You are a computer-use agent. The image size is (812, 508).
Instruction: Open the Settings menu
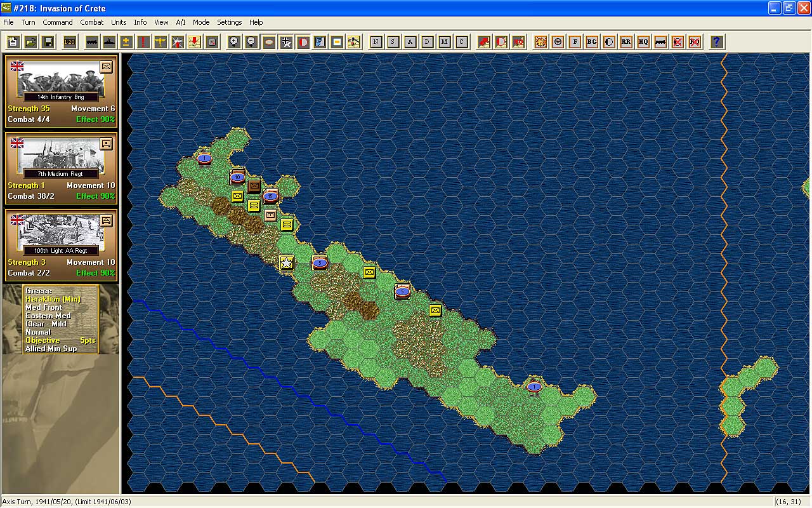229,22
